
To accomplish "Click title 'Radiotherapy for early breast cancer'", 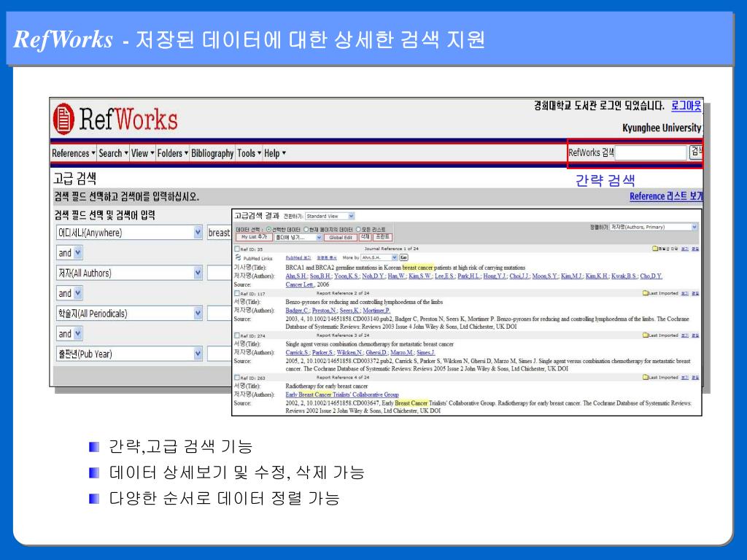I will point(326,386).
